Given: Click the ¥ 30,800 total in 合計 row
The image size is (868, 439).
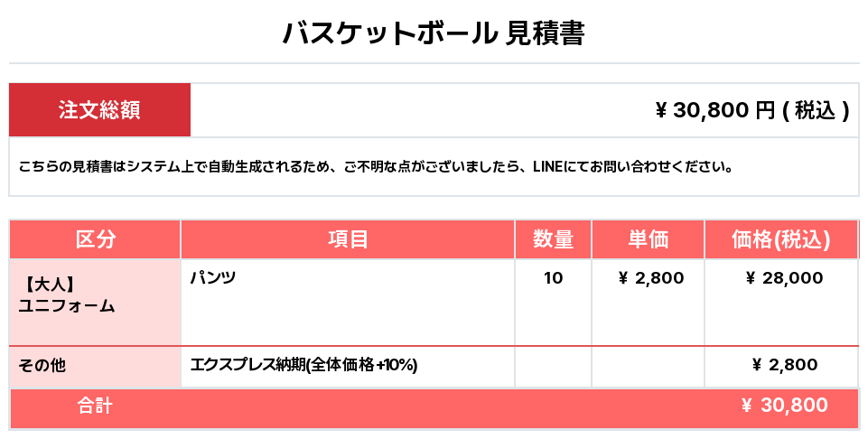Looking at the screenshot, I should (784, 406).
